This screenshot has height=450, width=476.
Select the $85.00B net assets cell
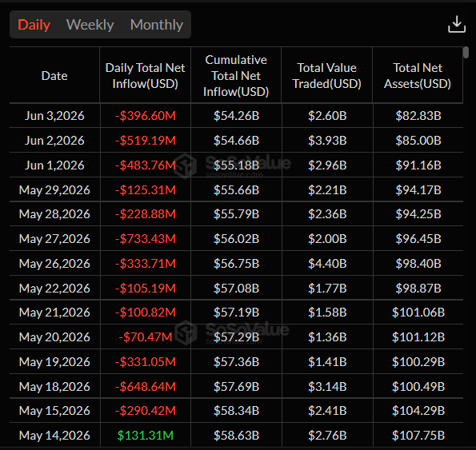[x=418, y=141]
